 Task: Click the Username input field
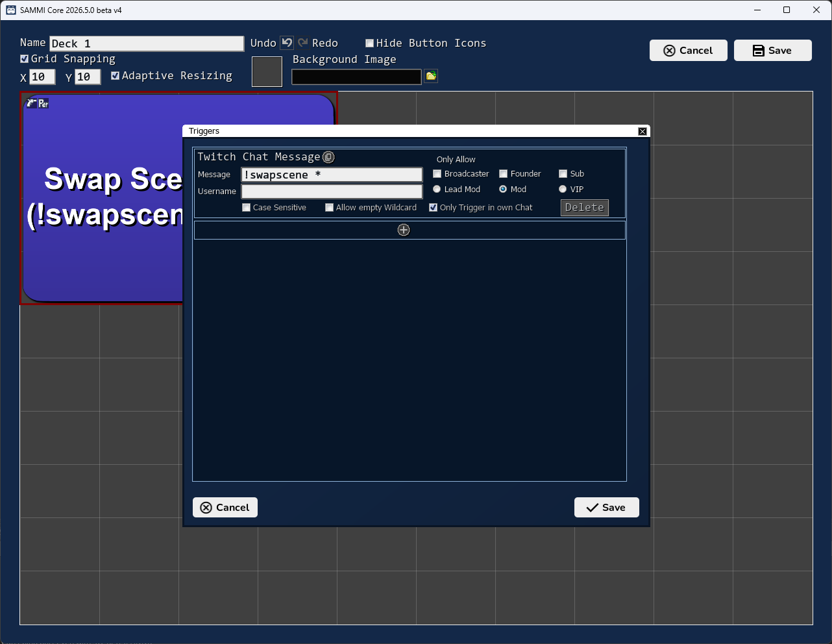tap(332, 192)
